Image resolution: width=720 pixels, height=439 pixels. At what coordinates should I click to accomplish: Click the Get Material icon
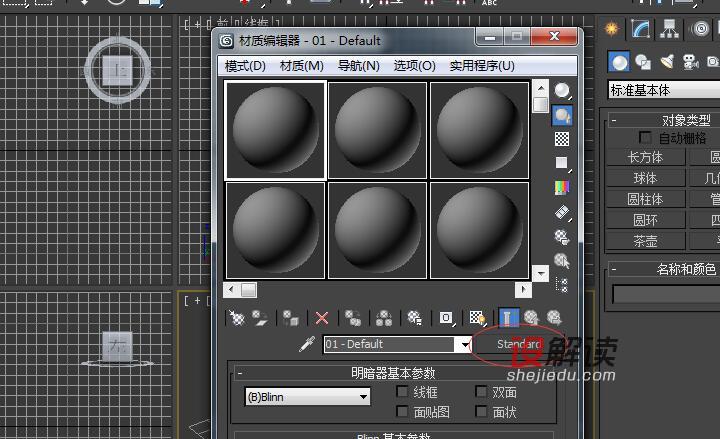coord(237,318)
